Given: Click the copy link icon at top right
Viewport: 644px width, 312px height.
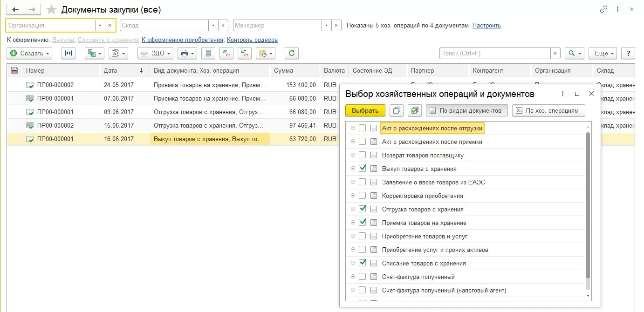Looking at the screenshot, I should 604,9.
